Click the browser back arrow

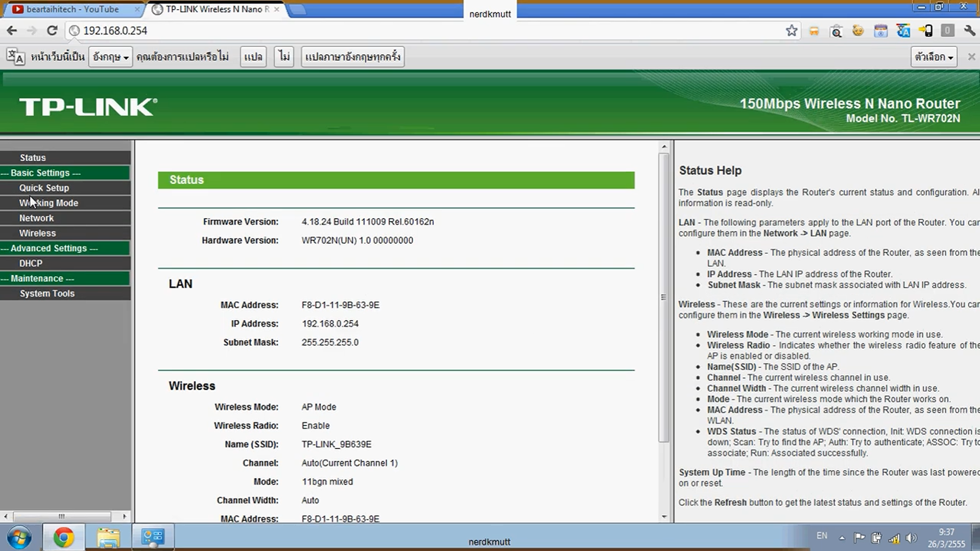(12, 31)
